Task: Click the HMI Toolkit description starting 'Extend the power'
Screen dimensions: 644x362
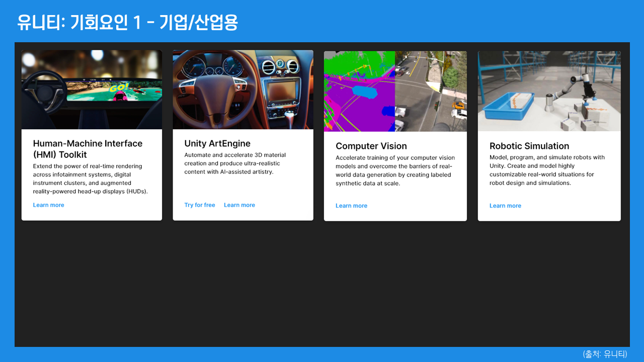Action: (91, 179)
